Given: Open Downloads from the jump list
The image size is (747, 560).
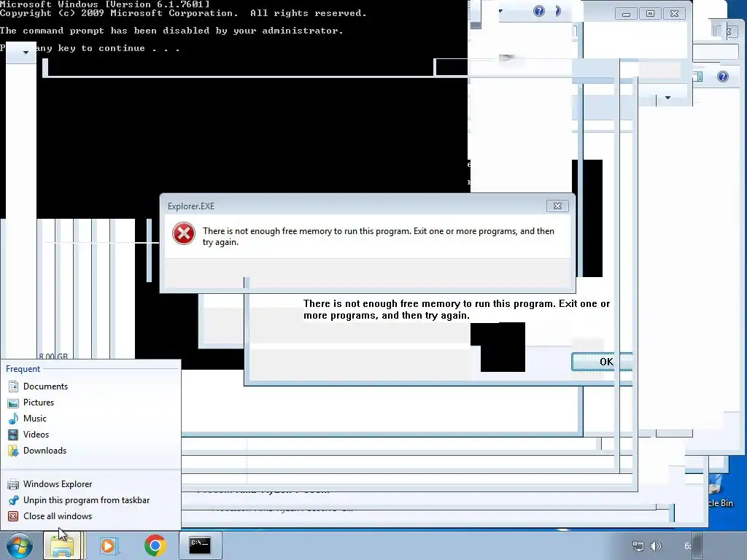Looking at the screenshot, I should tap(44, 451).
